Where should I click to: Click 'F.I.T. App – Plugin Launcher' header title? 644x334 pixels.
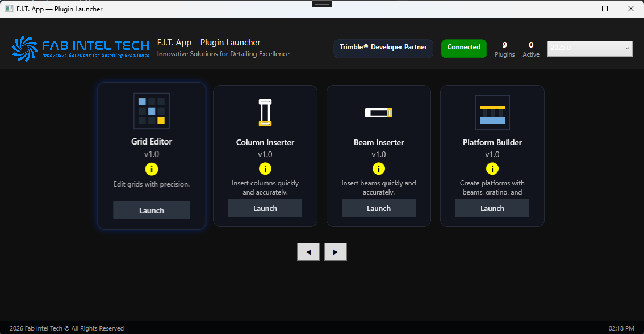(208, 43)
